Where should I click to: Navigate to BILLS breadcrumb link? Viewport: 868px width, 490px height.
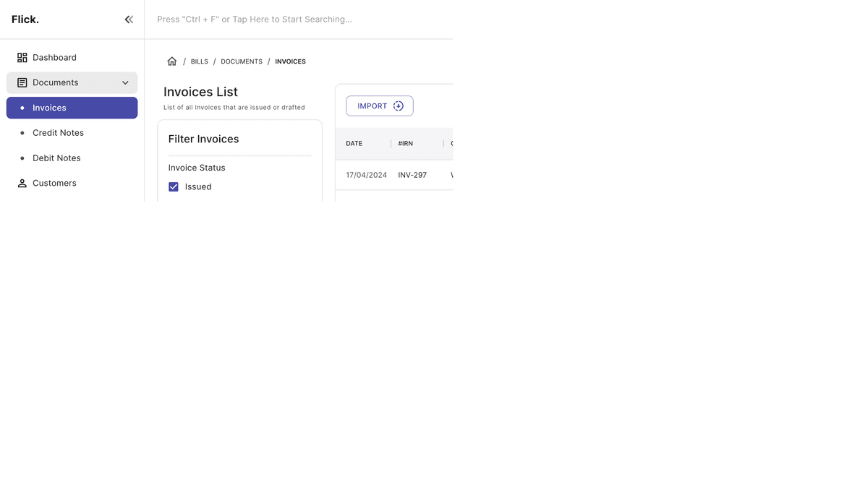tap(199, 62)
